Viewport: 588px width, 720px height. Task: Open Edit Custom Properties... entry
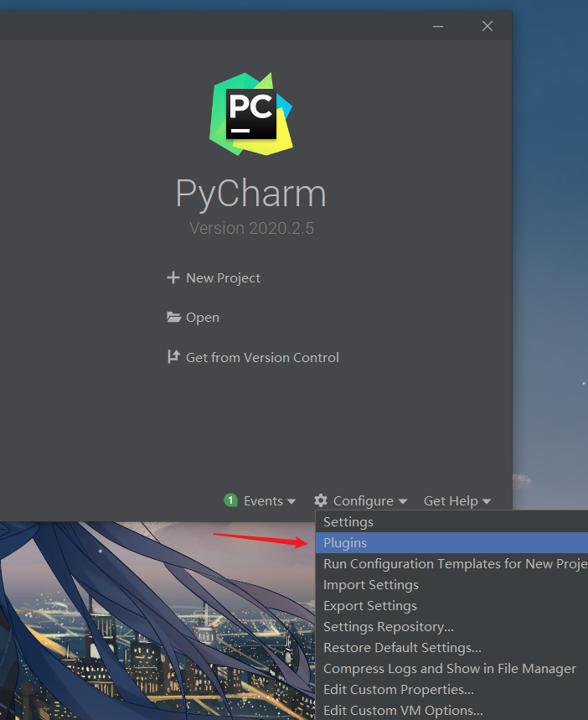tap(451, 690)
